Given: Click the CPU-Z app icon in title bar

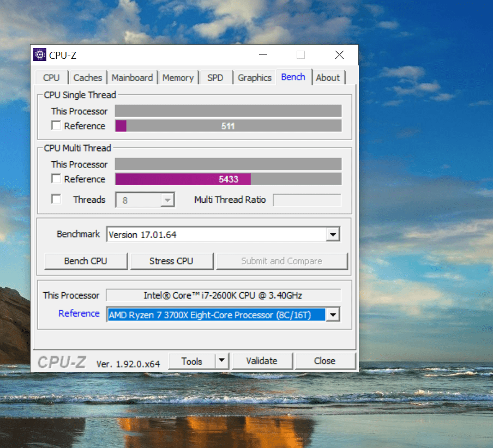Looking at the screenshot, I should (x=40, y=55).
